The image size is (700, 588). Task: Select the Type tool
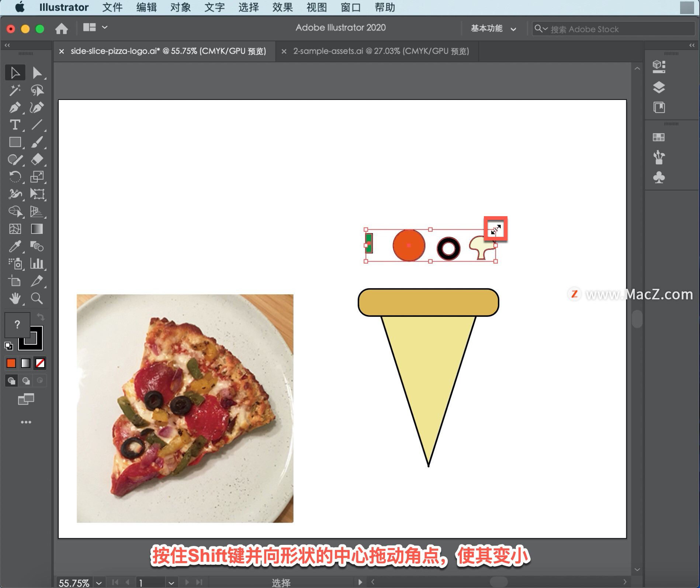tap(15, 125)
